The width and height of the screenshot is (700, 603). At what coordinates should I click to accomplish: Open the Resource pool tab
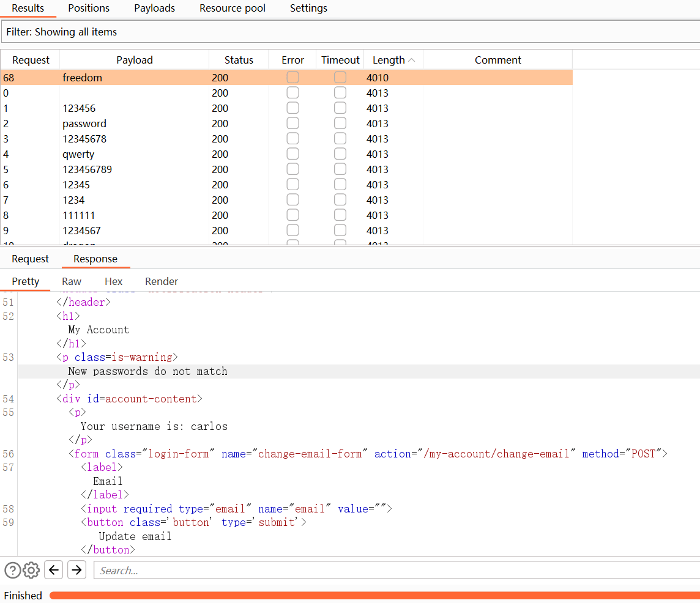(233, 9)
